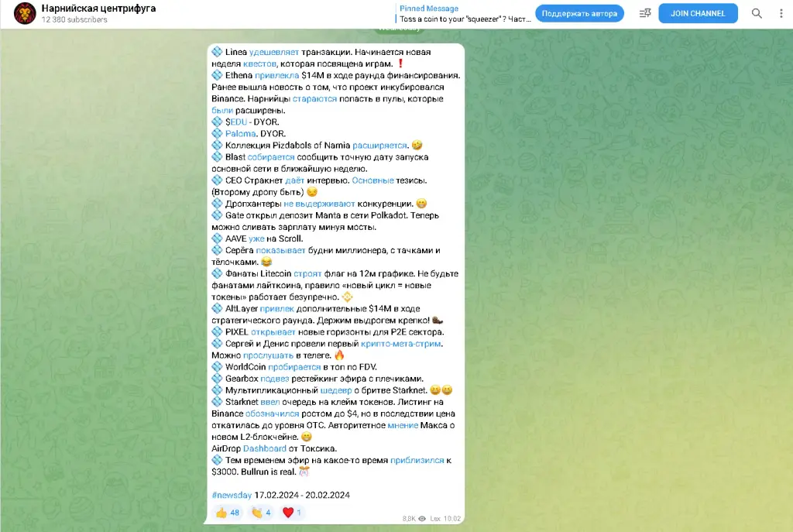793x532 pixels.
Task: React with the red heart 1 reaction
Action: 292,513
